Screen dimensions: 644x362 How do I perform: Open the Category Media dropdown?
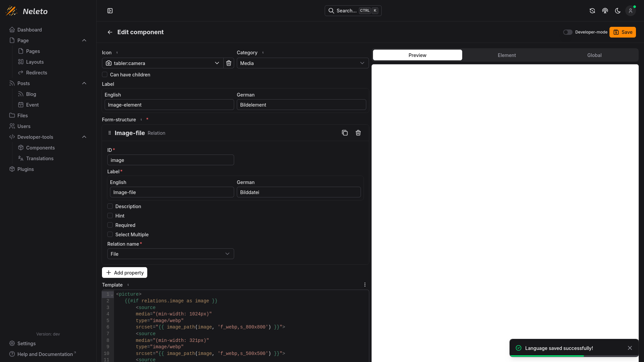point(303,63)
